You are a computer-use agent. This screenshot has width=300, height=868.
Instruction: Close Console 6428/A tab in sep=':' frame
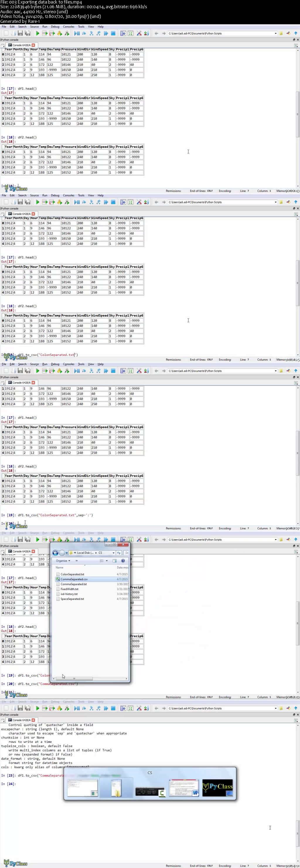[33, 383]
